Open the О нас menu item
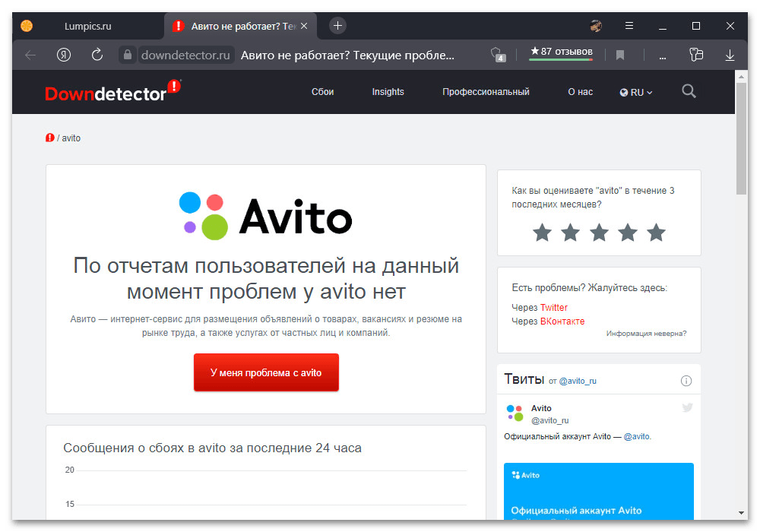Viewport: 760px width, 532px height. click(x=580, y=91)
